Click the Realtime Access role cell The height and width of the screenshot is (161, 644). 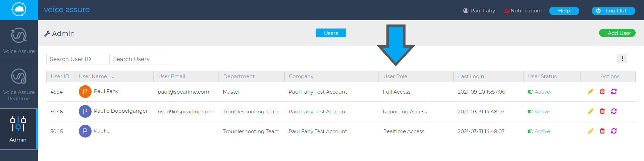[x=404, y=131]
